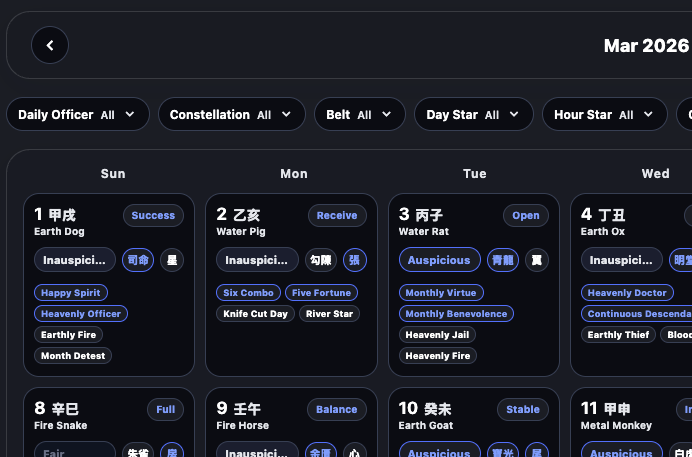Click Inauspicious badge on day 4 Earth Ox

point(621,260)
